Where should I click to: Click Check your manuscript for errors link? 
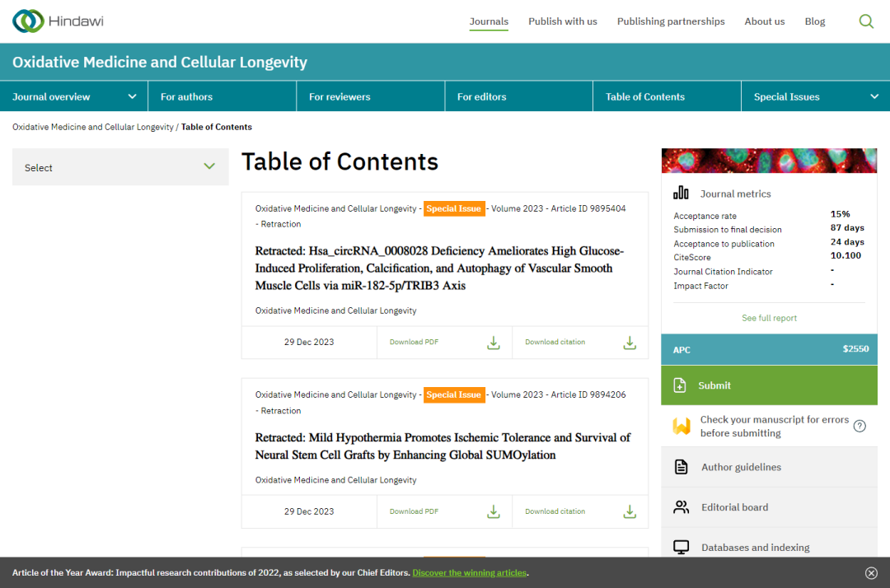click(x=774, y=427)
